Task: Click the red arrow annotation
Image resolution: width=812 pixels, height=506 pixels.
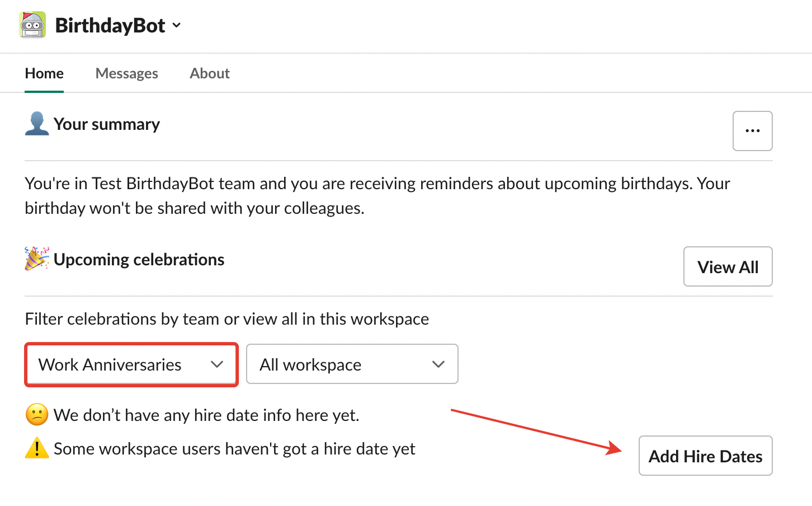Action: tap(536, 430)
